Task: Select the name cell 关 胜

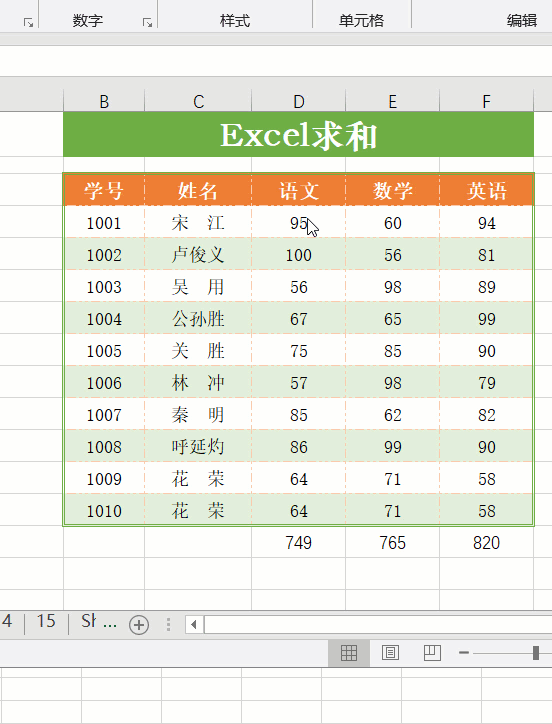Action: click(198, 350)
